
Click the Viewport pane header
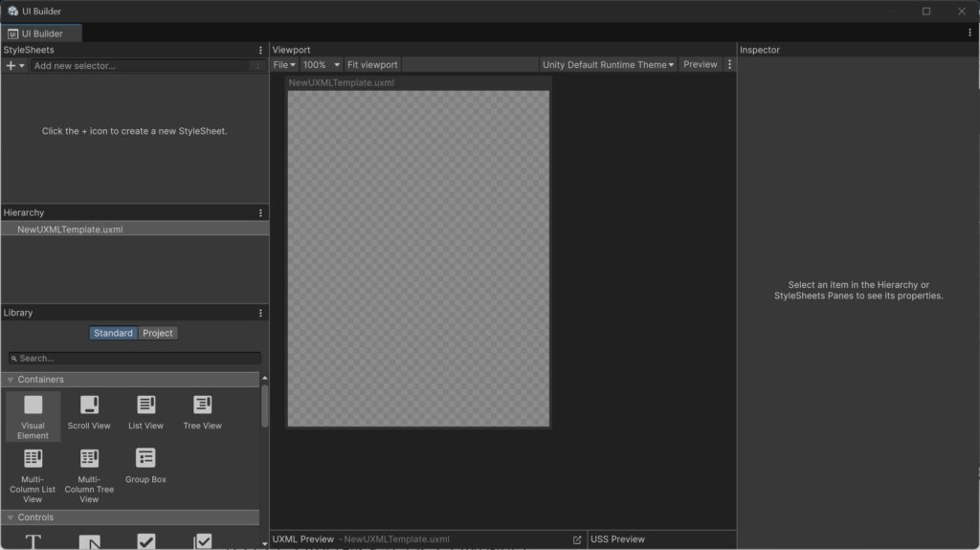coord(291,50)
